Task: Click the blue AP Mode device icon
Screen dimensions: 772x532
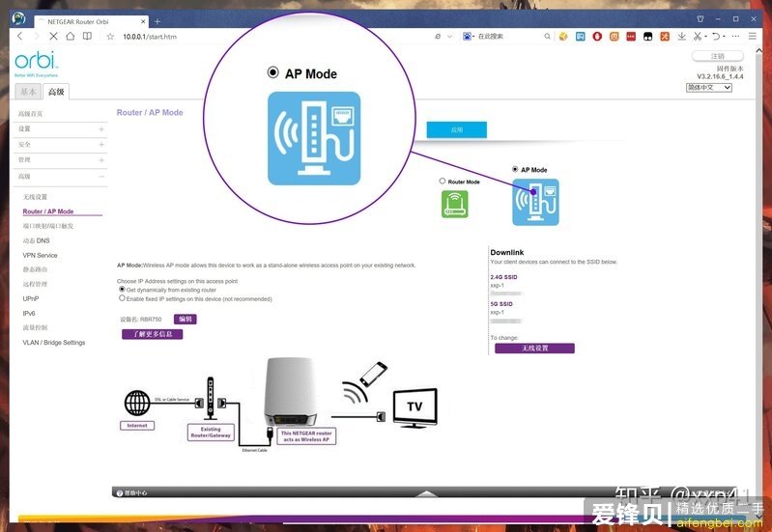Action: coord(535,202)
